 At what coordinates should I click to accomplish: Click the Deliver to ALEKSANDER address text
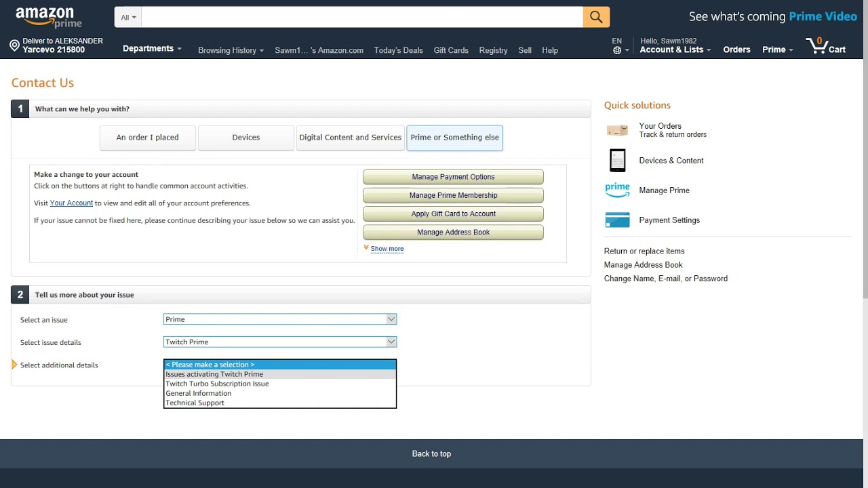click(x=62, y=45)
